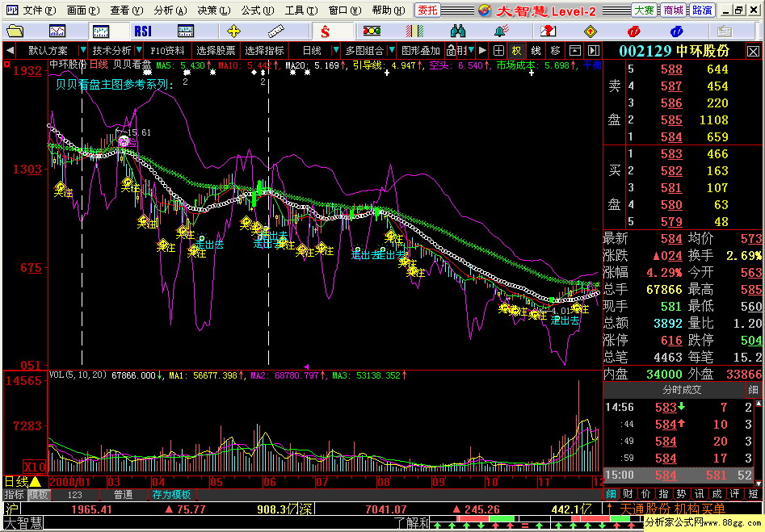Open the traffic light signal icon
This screenshot has width=765, height=532.
pos(372,31)
